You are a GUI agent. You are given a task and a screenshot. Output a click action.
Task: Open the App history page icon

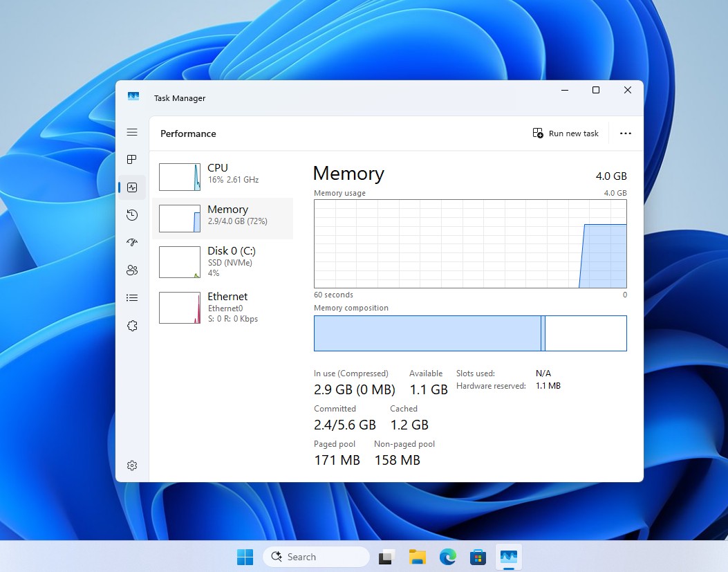132,215
